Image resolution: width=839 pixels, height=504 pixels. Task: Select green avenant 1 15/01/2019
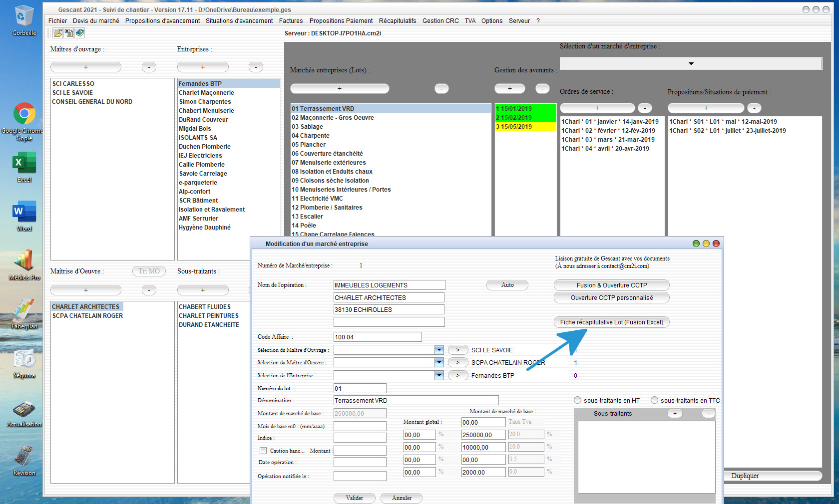(x=525, y=108)
